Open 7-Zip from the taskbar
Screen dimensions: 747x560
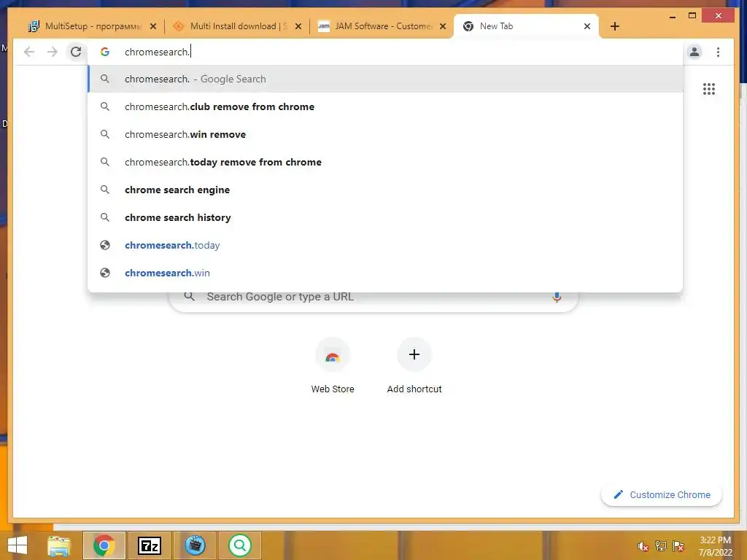149,545
